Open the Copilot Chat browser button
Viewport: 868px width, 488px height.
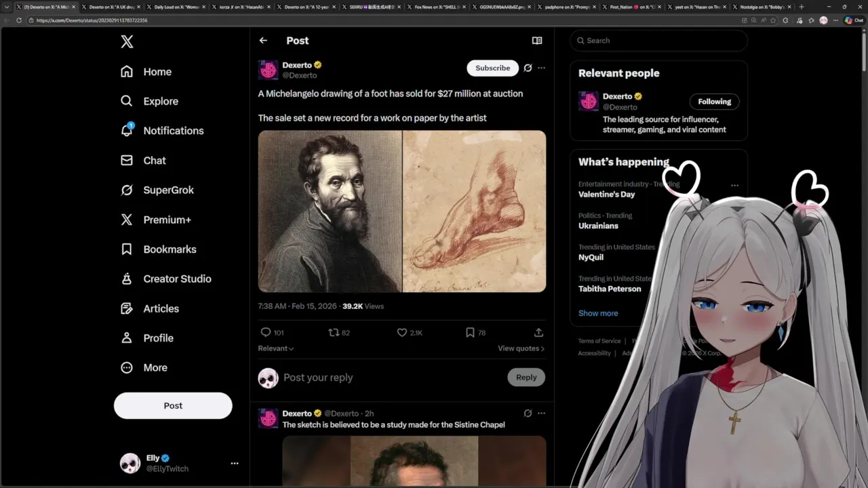point(853,20)
